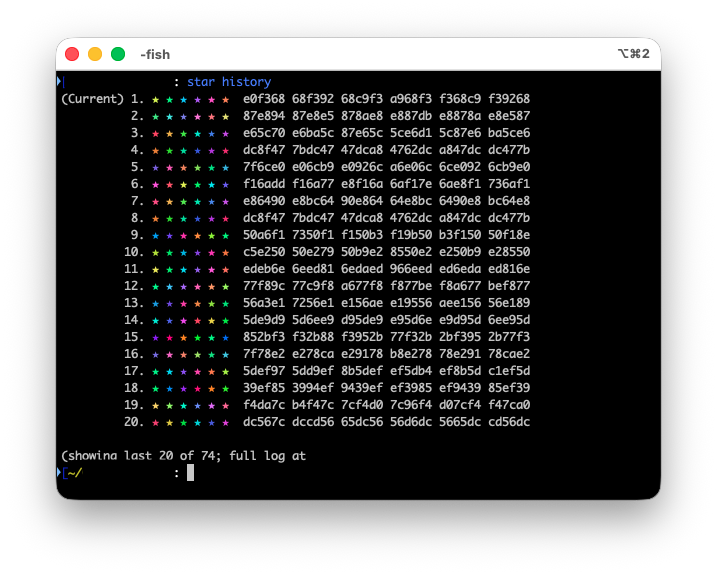The height and width of the screenshot is (574, 717).
Task: Click hex code 852bf3
Action: pos(264,337)
